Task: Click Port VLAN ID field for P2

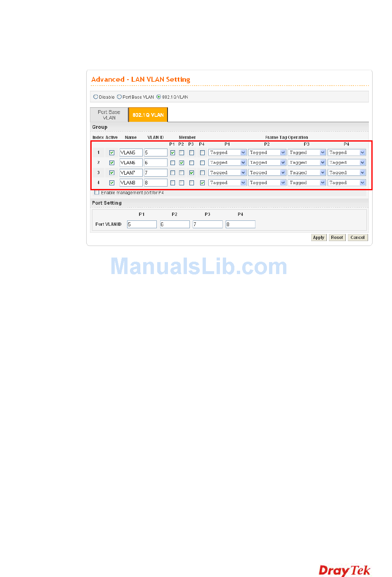Action: tap(175, 224)
